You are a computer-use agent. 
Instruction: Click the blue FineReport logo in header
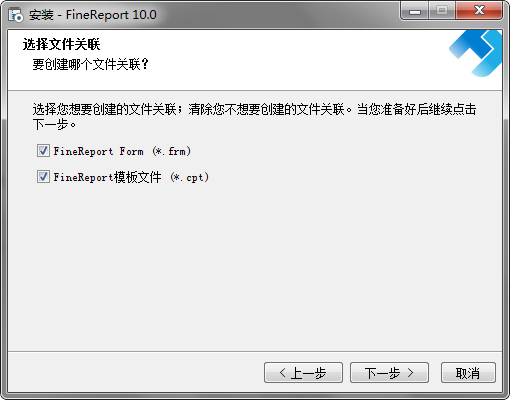pos(475,53)
